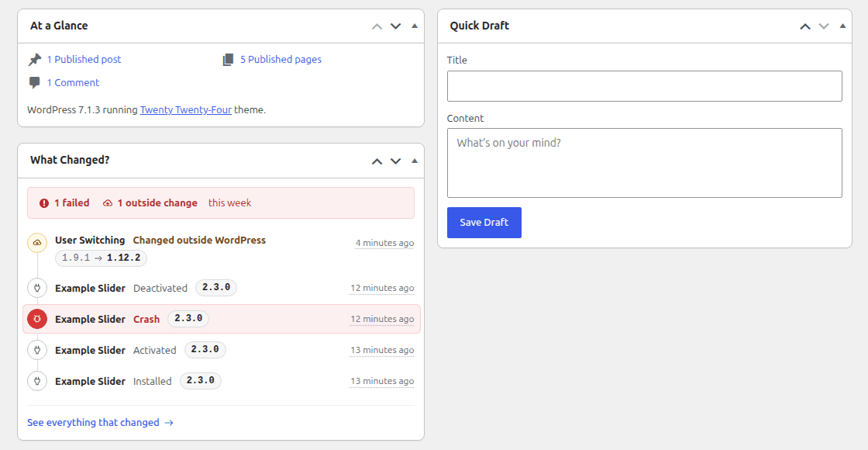
Task: Click the What Changed? panel heading
Action: pyautogui.click(x=70, y=160)
